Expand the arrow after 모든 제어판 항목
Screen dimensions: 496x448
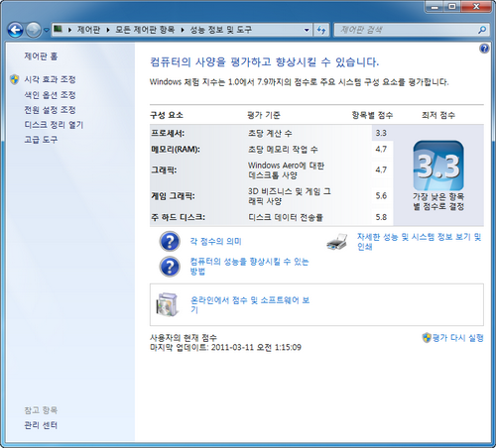tap(183, 30)
